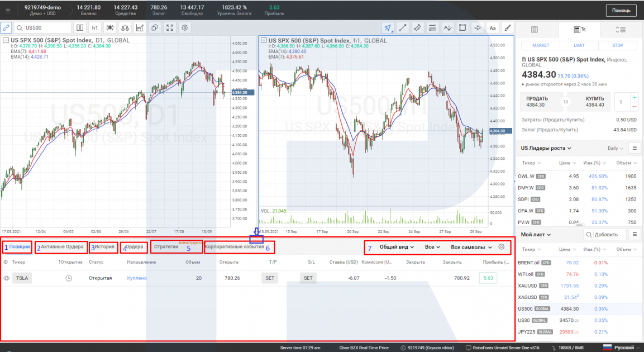Image resolution: width=644 pixels, height=352 pixels.
Task: Switch to the Стратегии tab
Action: click(x=166, y=247)
